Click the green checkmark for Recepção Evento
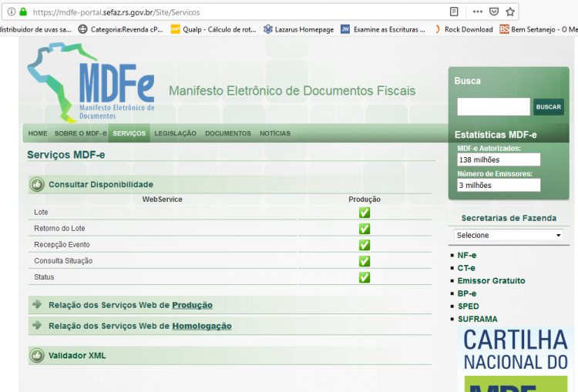 pyautogui.click(x=365, y=245)
